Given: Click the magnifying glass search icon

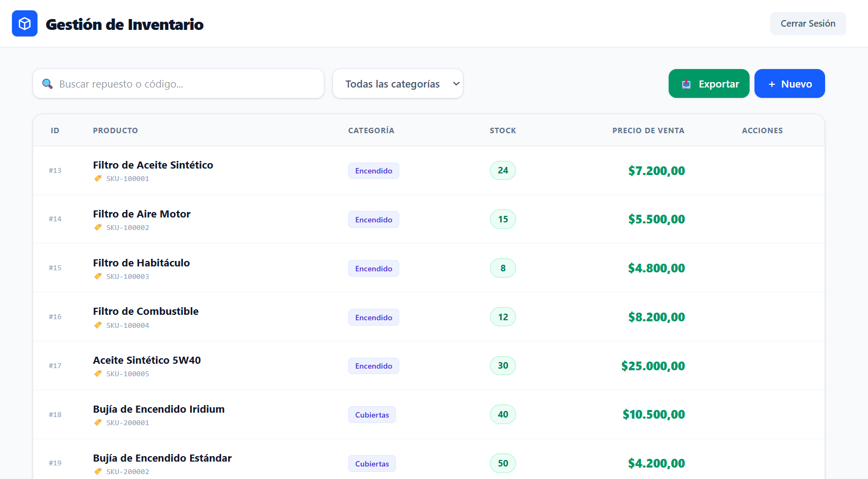Looking at the screenshot, I should coord(47,84).
